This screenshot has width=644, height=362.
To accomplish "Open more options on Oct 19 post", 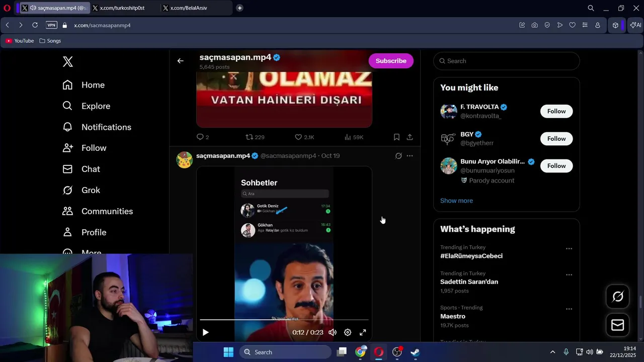I will [410, 156].
